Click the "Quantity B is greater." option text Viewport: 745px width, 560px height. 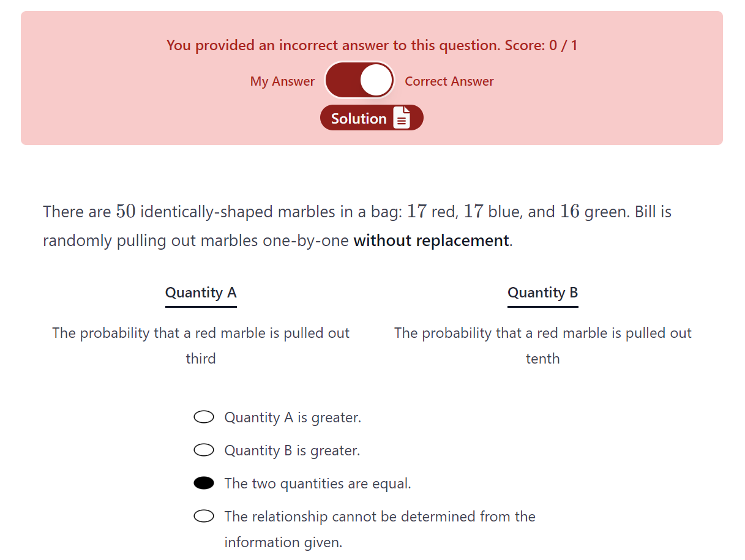(292, 450)
